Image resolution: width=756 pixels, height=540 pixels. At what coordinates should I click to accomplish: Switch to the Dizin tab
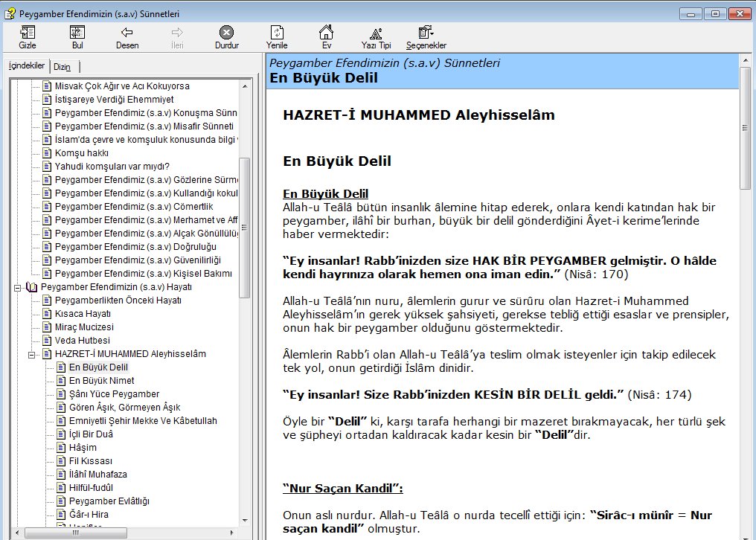[x=63, y=67]
